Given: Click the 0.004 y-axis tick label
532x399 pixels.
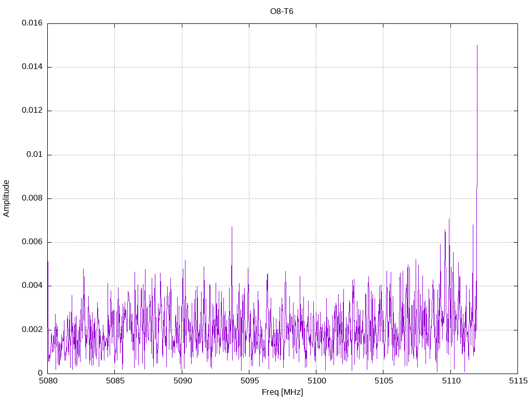Looking at the screenshot, I should (32, 286).
